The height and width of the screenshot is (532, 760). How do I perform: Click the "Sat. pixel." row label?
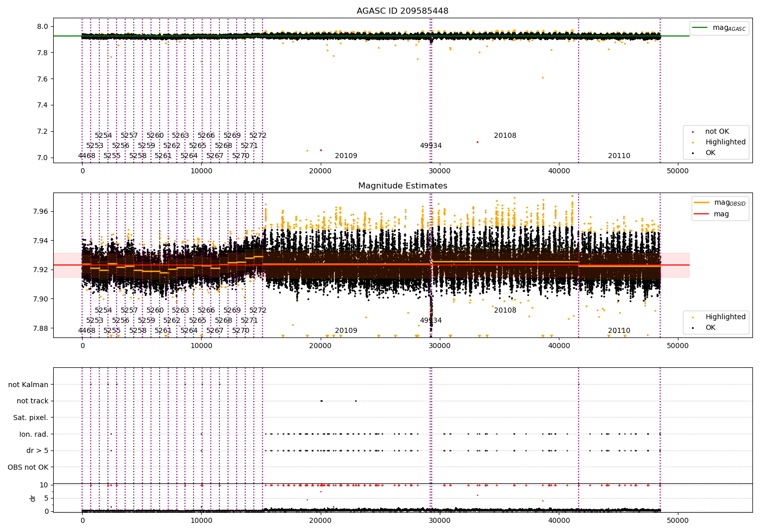click(30, 417)
